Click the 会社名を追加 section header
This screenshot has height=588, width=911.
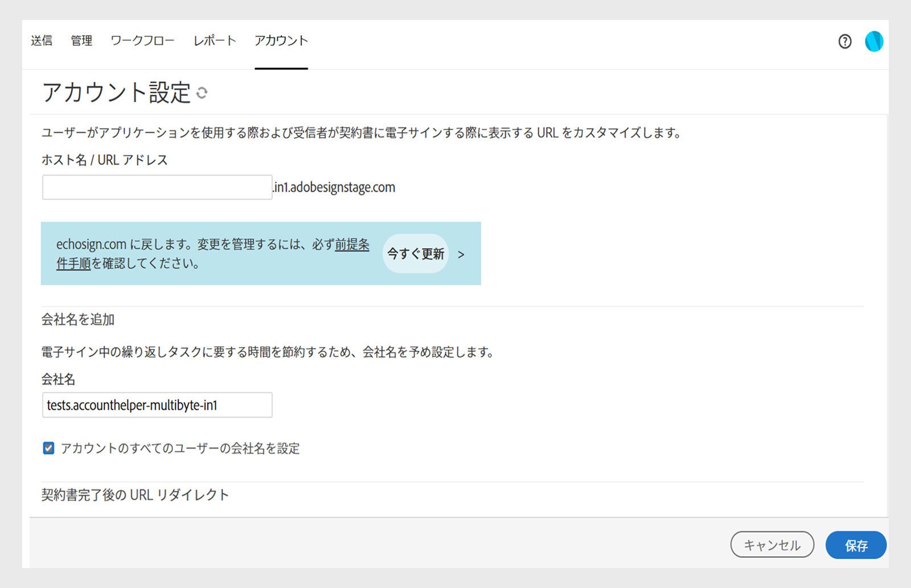coord(77,320)
